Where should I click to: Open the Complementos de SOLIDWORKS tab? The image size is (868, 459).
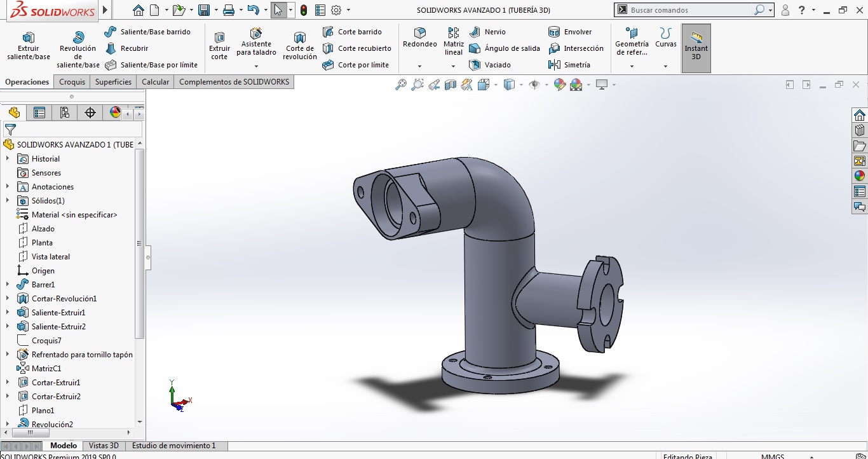[234, 82]
